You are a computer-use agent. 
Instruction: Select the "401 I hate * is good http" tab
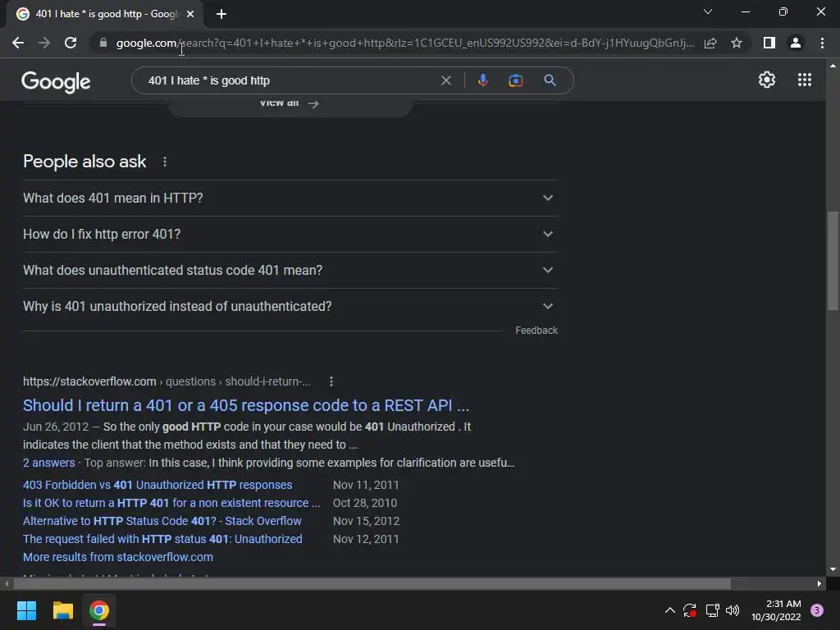tap(106, 14)
